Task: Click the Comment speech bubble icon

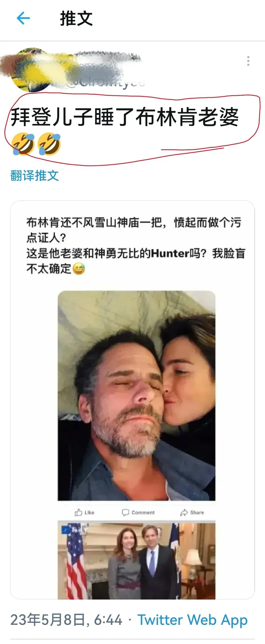Action: 125,513
